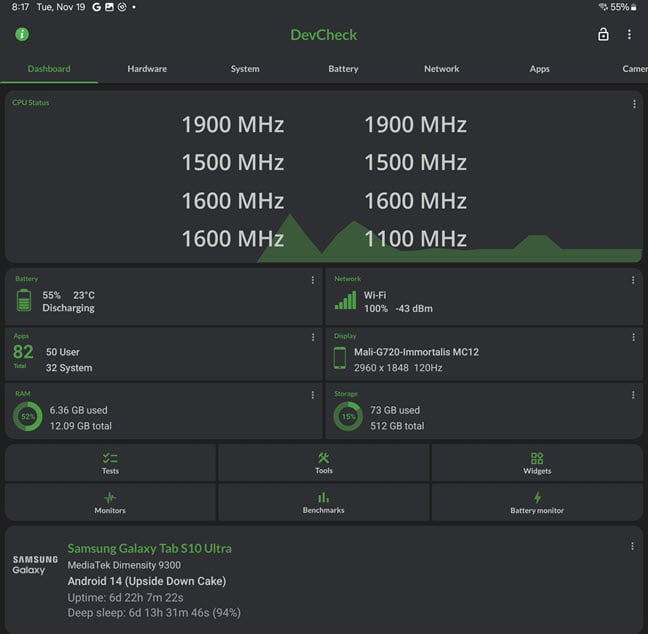Tap 73 GB used storage text
The width and height of the screenshot is (648, 634).
[395, 410]
